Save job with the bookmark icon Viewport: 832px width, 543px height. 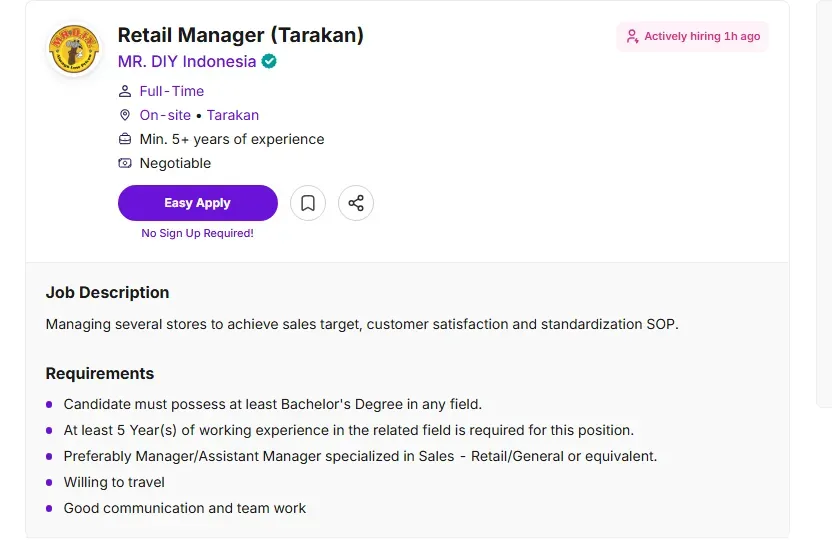(x=308, y=203)
